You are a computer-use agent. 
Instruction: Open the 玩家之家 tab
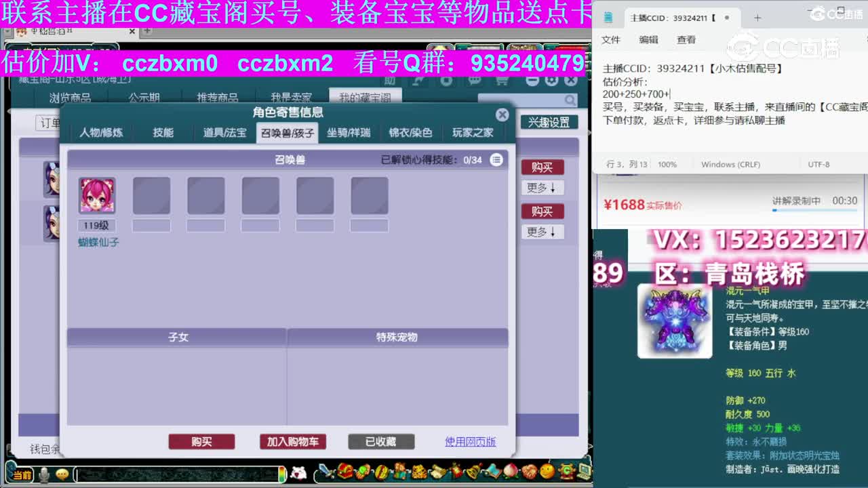tap(473, 133)
